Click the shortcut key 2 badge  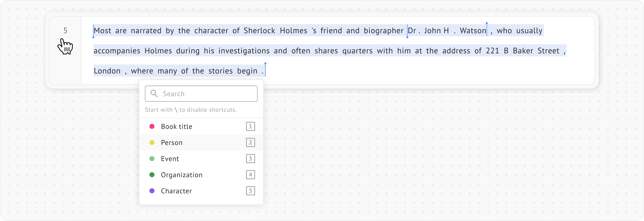coord(250,142)
